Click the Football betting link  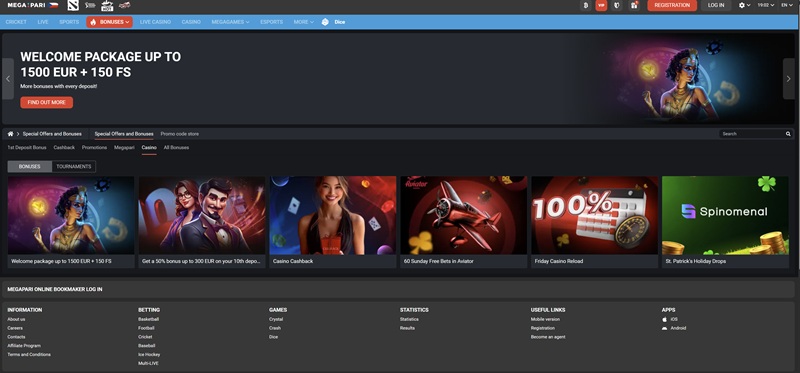coord(146,328)
